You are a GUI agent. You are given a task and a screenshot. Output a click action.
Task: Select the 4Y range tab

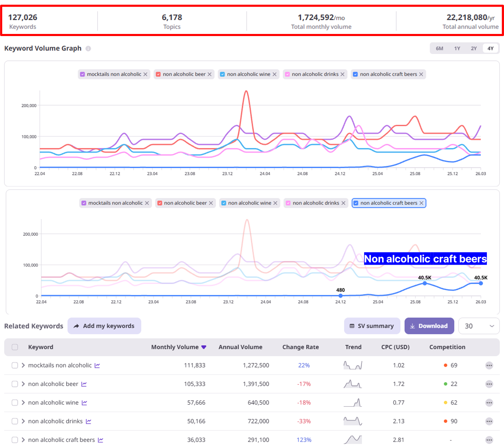pyautogui.click(x=491, y=49)
